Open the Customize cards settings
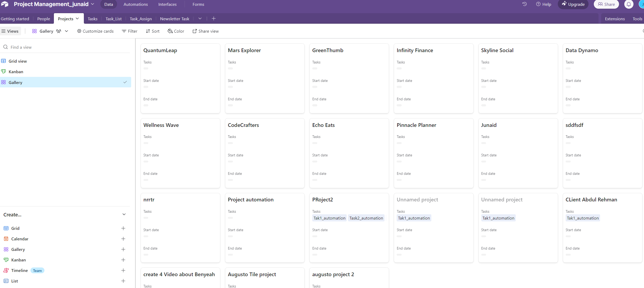The height and width of the screenshot is (288, 644). pos(95,31)
